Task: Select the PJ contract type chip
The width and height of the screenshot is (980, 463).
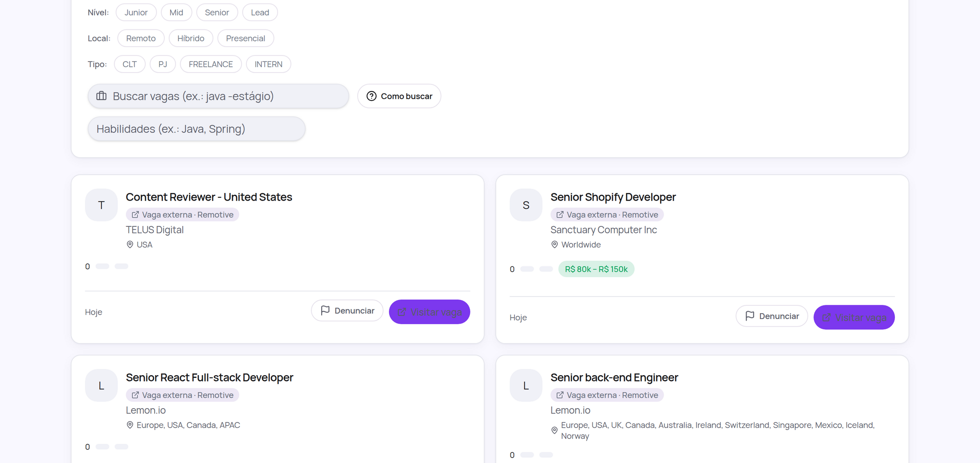Action: coord(163,64)
